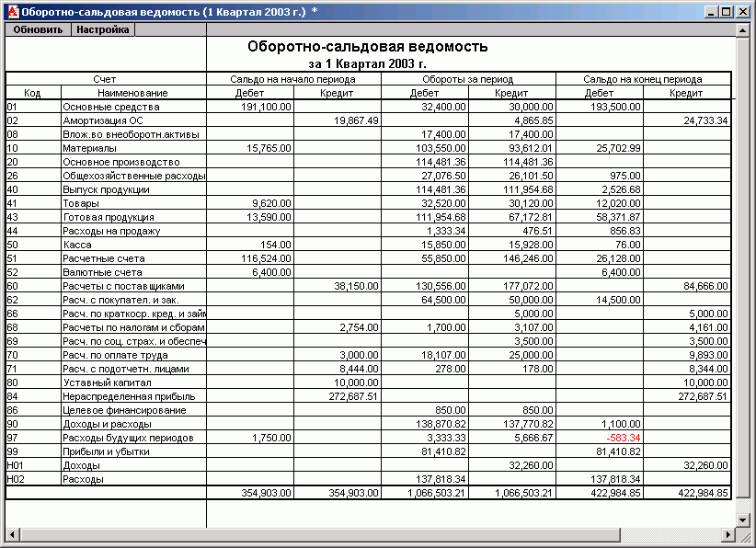Close the Оборотно-сальдовая ведомость window
Image resolution: width=756 pixels, height=548 pixels.
(x=743, y=12)
